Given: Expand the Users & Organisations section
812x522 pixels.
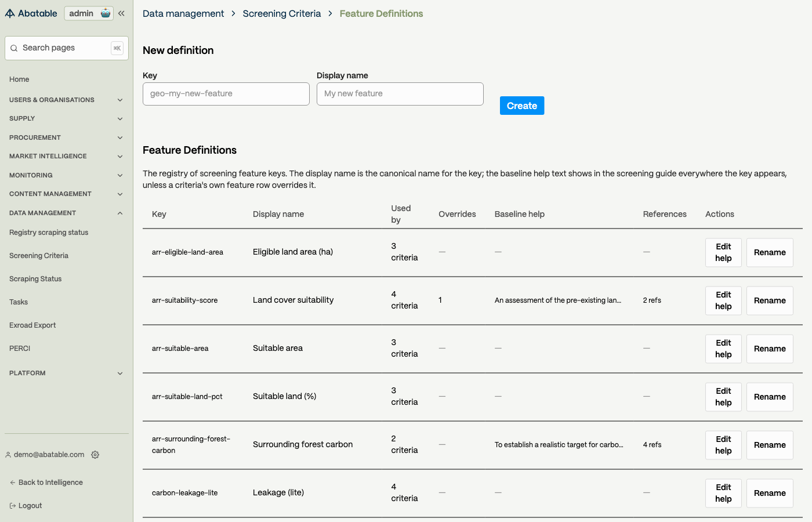Looking at the screenshot, I should point(66,100).
